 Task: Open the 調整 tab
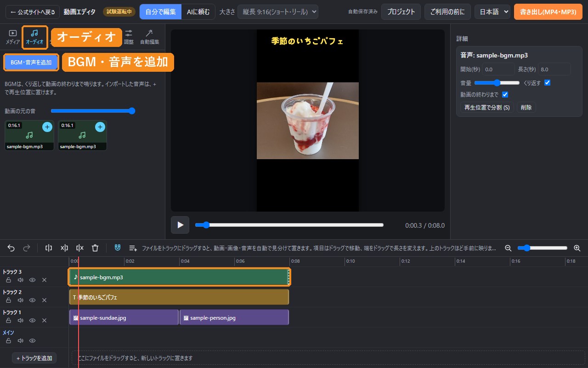(129, 37)
